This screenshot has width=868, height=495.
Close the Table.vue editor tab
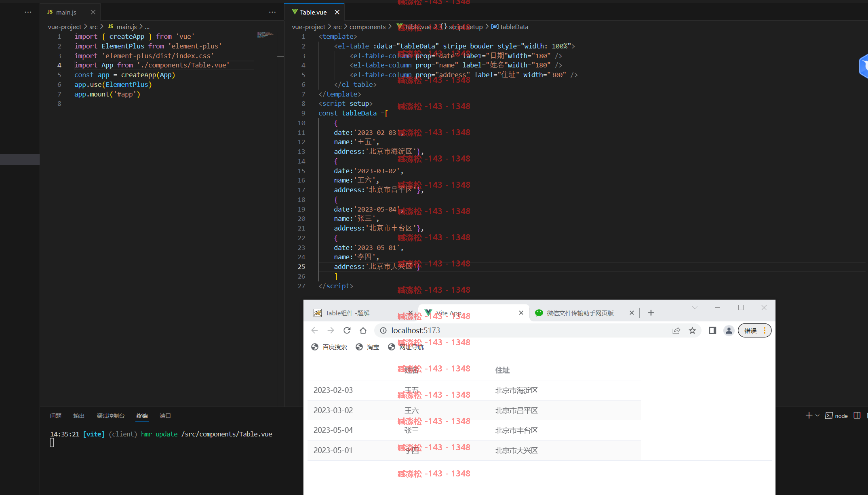click(337, 12)
